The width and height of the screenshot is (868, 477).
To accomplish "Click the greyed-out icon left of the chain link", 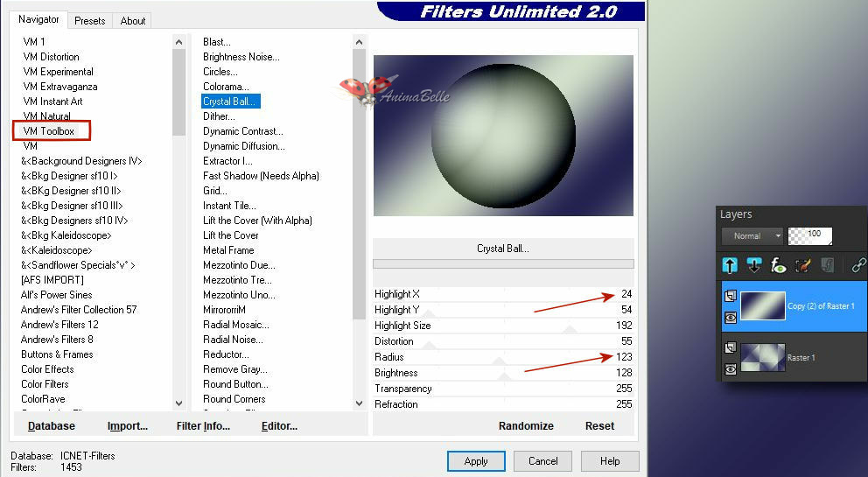I will (828, 265).
